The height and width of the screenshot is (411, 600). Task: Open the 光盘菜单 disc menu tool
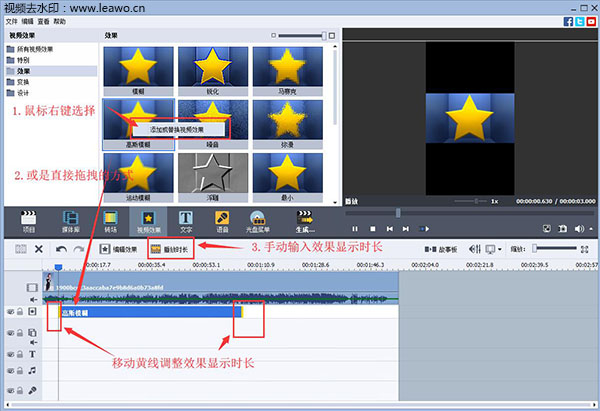click(258, 222)
